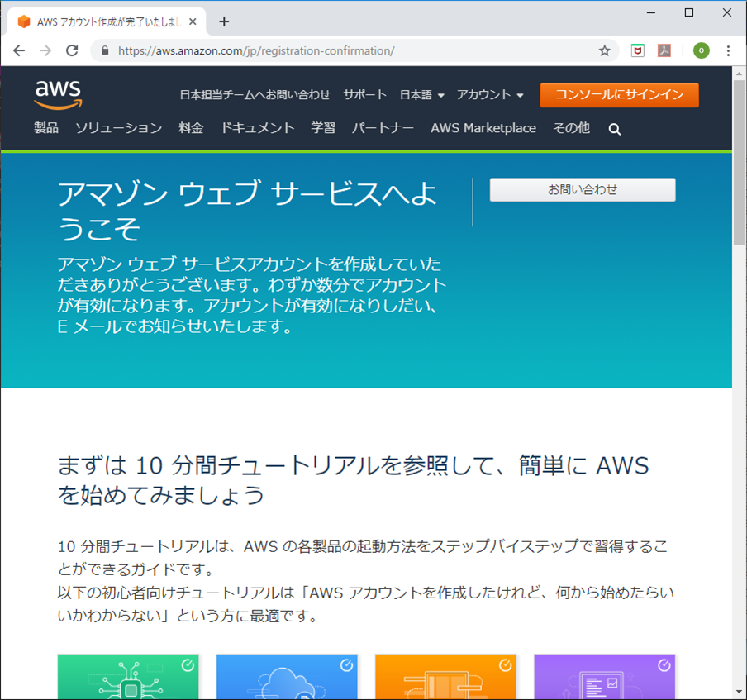This screenshot has height=700, width=747.
Task: Click the scrollbar down arrow
Action: 739,692
